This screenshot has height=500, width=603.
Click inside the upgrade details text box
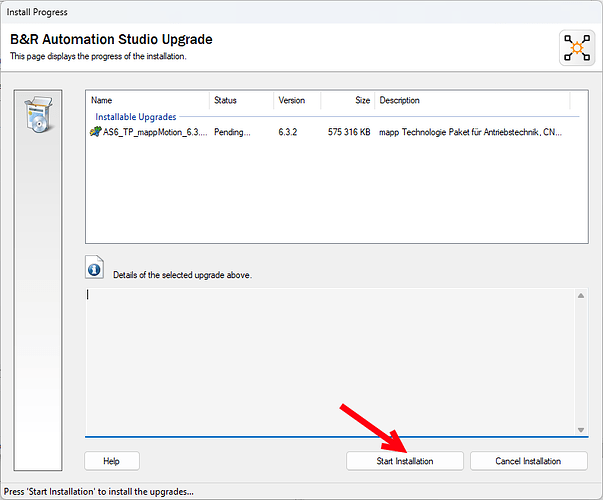coord(331,362)
